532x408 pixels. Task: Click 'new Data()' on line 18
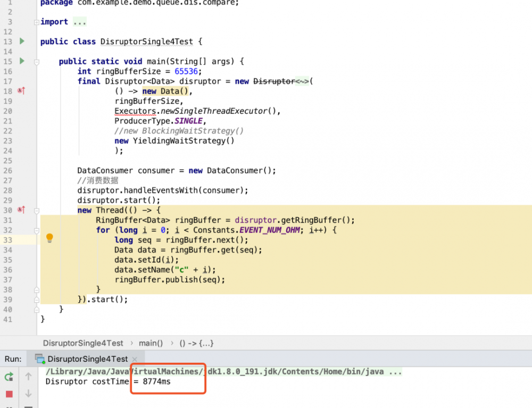click(x=165, y=91)
